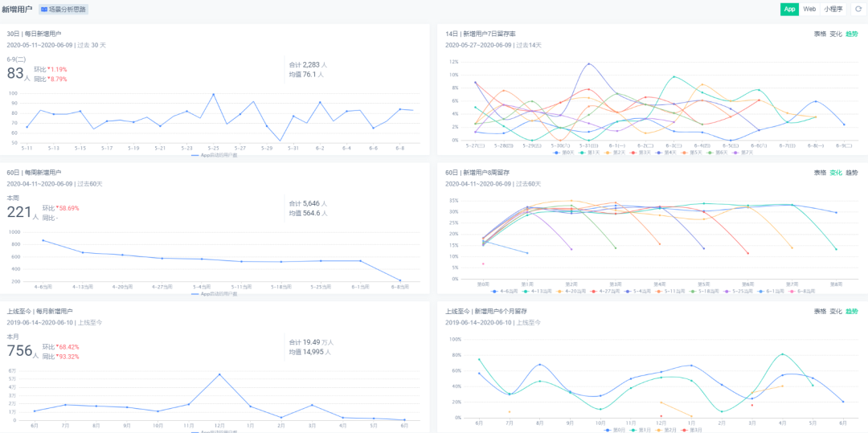Toggle 5-11当周 legend in 8周留存 chart
The image size is (868, 433).
pos(670,292)
